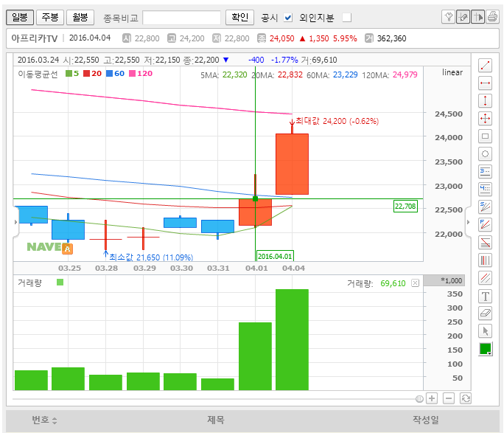Click the 아프리카TV stock name
This screenshot has height=433, width=504.
(x=35, y=38)
